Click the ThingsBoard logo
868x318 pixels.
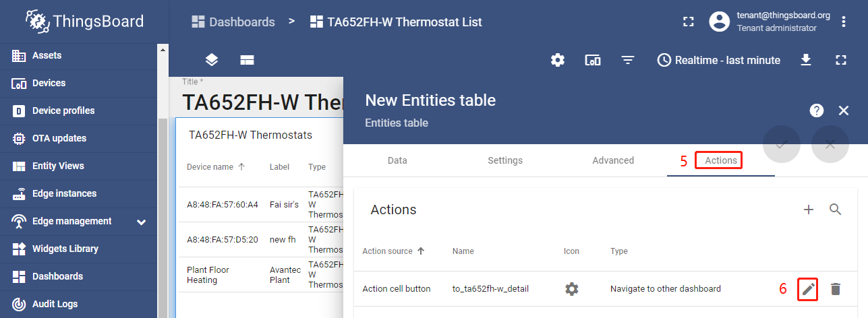coord(84,22)
